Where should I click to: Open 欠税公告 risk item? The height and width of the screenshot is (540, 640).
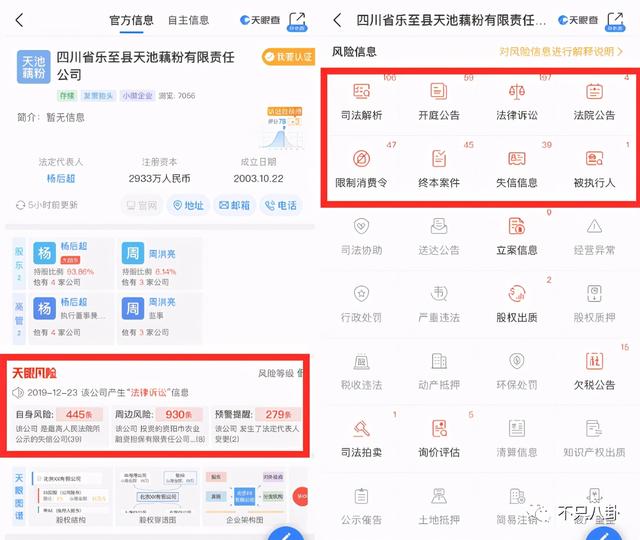[594, 371]
